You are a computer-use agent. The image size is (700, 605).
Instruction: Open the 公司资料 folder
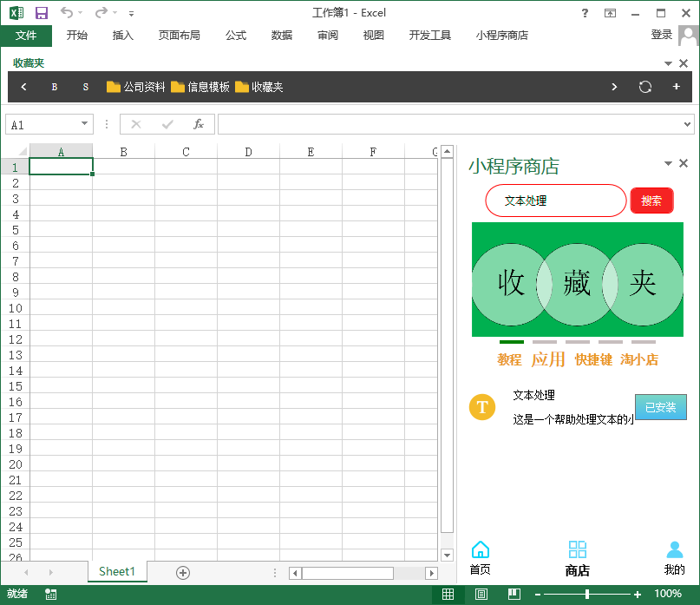tap(135, 87)
